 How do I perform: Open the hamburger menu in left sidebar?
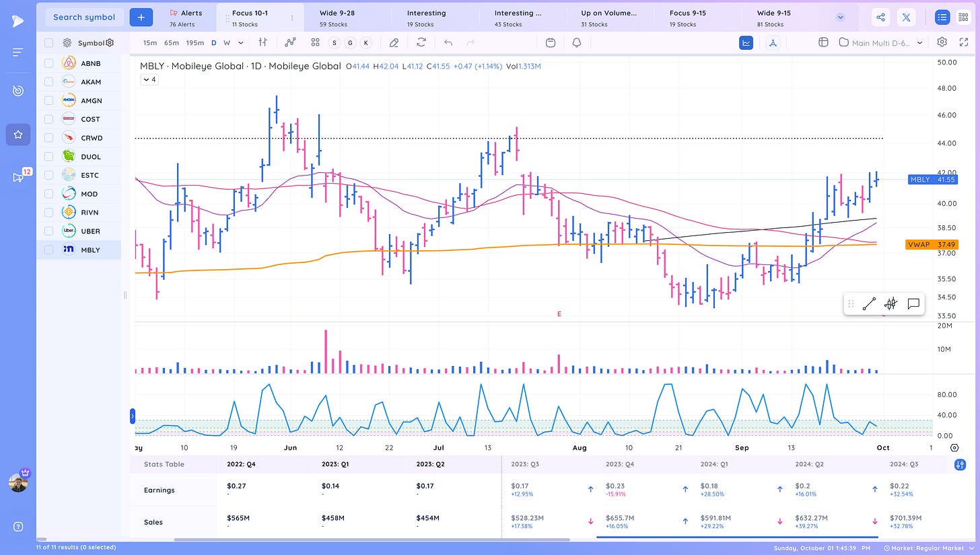point(18,52)
